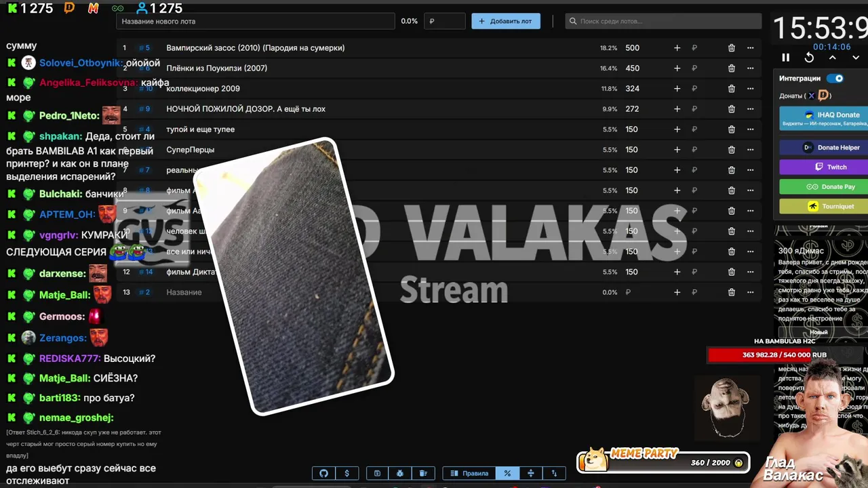The height and width of the screenshot is (488, 868).
Task: Open GitHub link icon in bottom toolbar
Action: coord(323,473)
